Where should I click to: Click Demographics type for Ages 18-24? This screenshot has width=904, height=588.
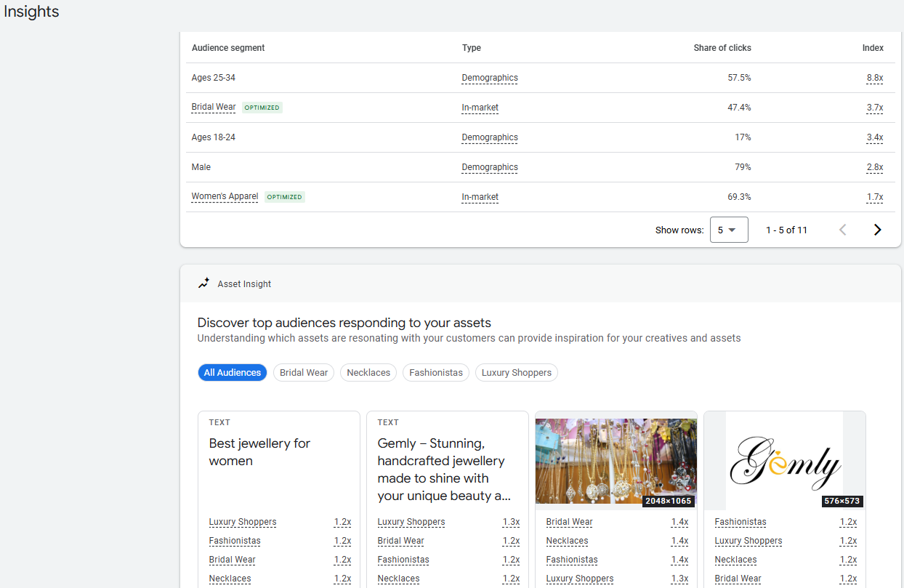tap(490, 137)
